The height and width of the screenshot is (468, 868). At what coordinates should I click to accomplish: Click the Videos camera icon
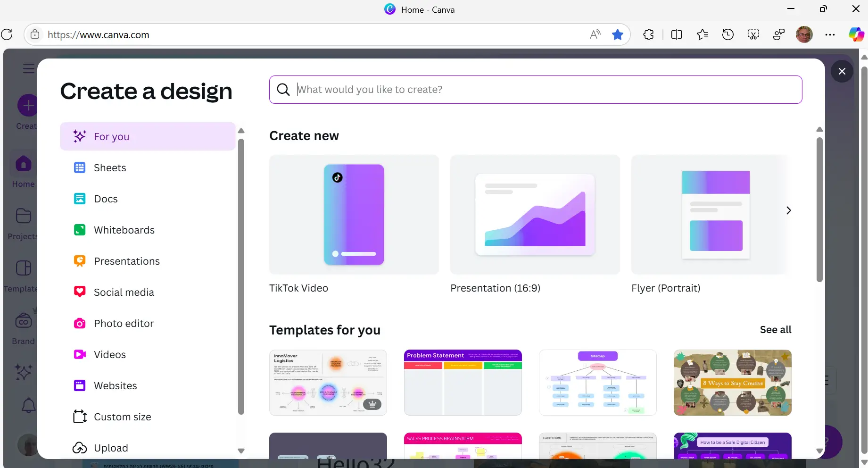(x=80, y=354)
